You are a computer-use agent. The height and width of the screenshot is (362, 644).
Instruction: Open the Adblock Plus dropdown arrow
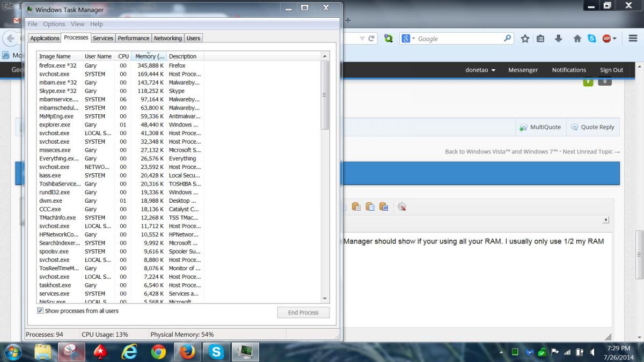tap(614, 39)
